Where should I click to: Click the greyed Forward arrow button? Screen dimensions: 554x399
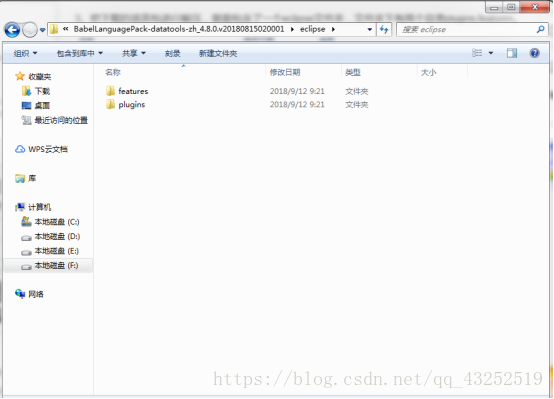pyautogui.click(x=30, y=30)
